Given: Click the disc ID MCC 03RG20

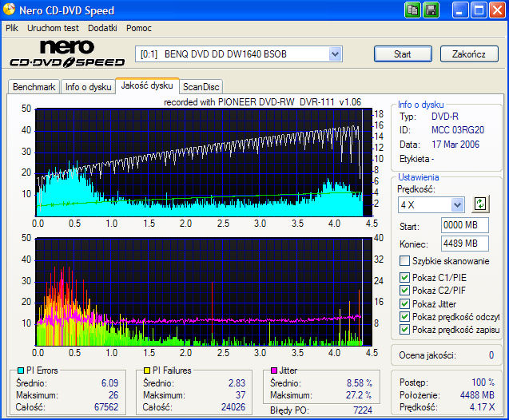Looking at the screenshot, I should click(457, 130).
